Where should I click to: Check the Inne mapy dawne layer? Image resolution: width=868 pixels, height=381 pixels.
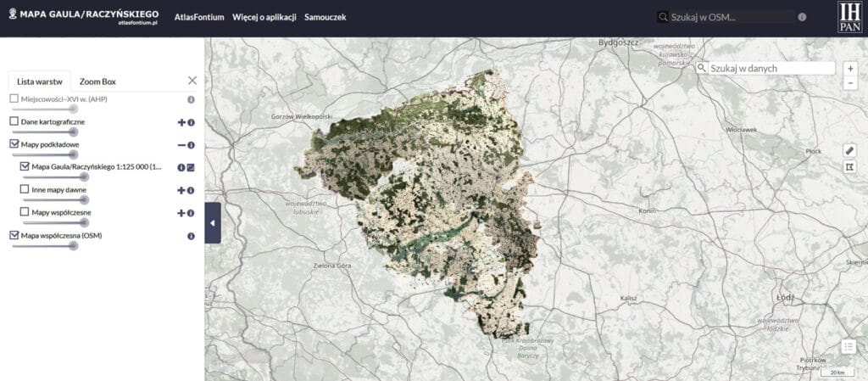pos(25,190)
